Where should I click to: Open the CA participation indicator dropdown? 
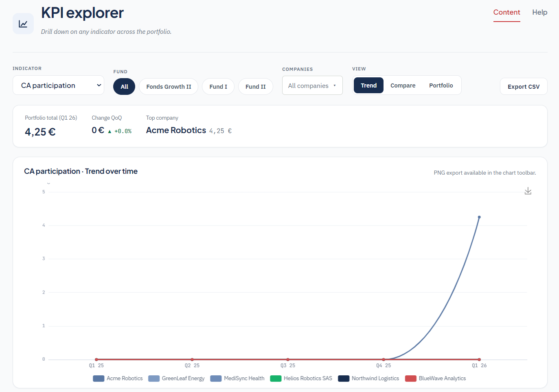click(x=58, y=85)
